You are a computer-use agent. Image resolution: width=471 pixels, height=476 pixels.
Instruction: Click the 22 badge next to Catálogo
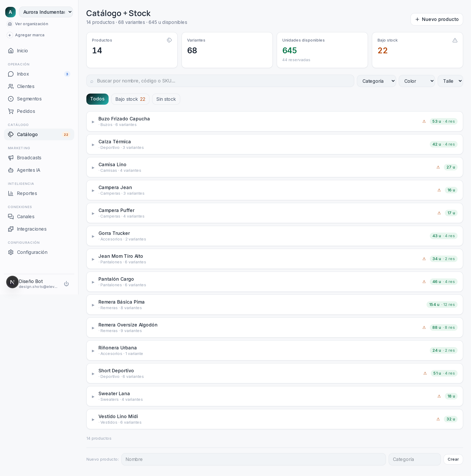[x=66, y=135]
